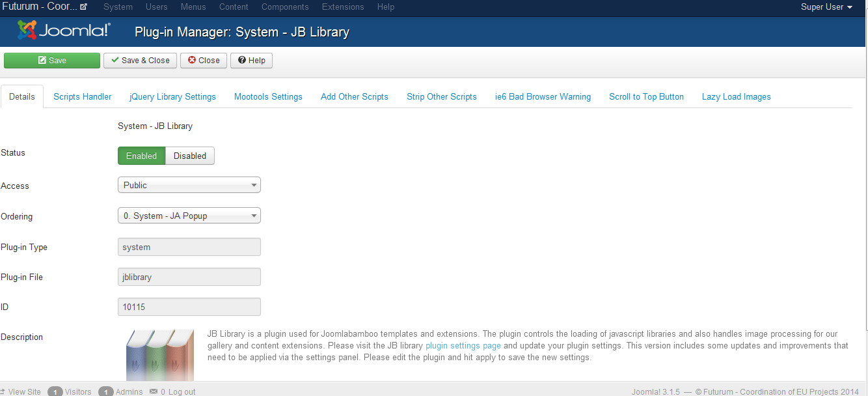Click the View Site link

[24, 391]
